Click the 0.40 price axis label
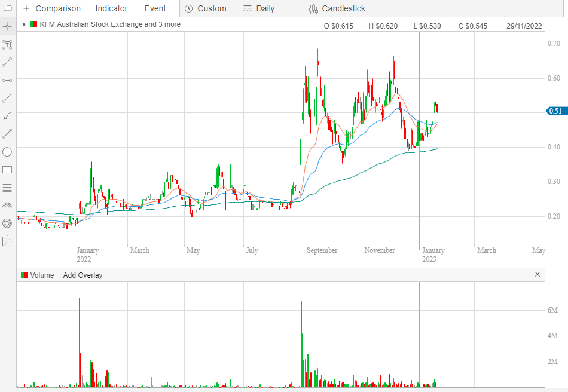Screen dimensions: 568x392 point(554,147)
